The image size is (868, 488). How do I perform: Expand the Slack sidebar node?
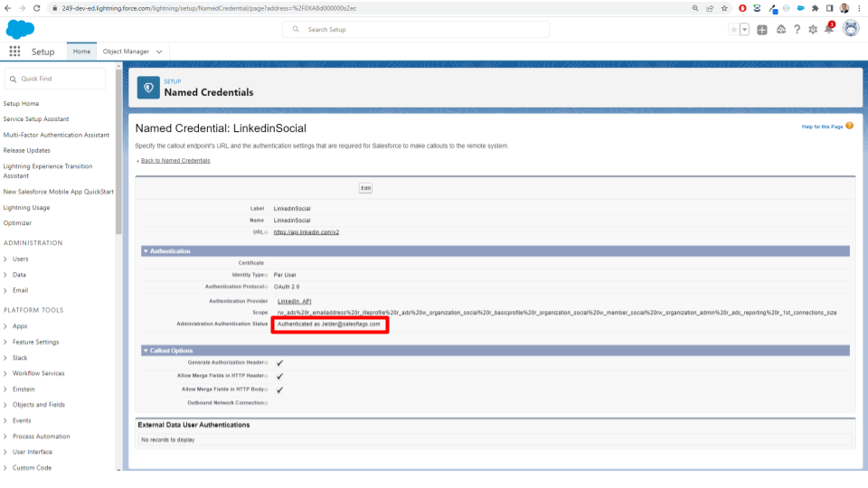5,358
